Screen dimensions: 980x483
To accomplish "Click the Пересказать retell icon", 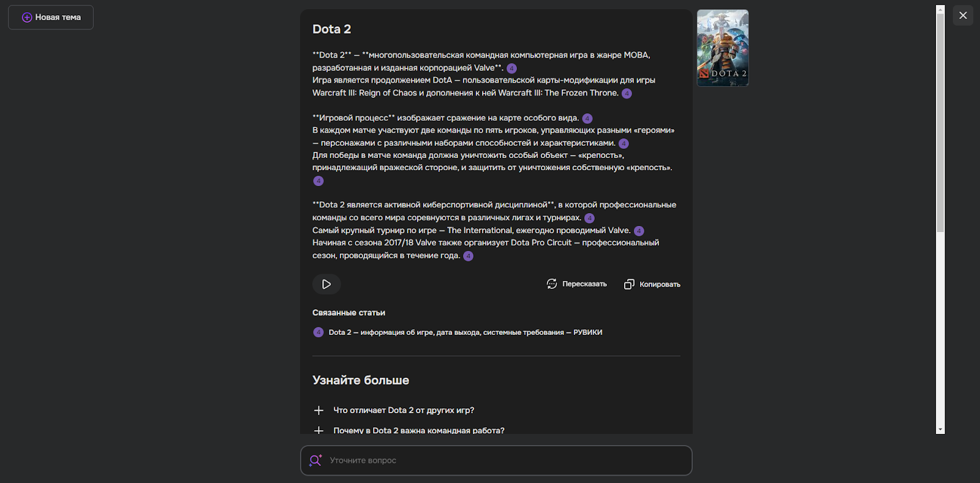I will point(552,284).
